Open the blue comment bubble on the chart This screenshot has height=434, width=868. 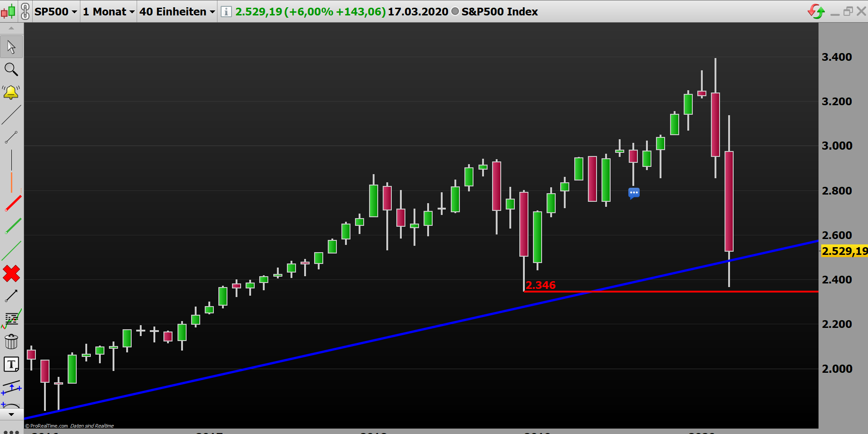point(634,193)
